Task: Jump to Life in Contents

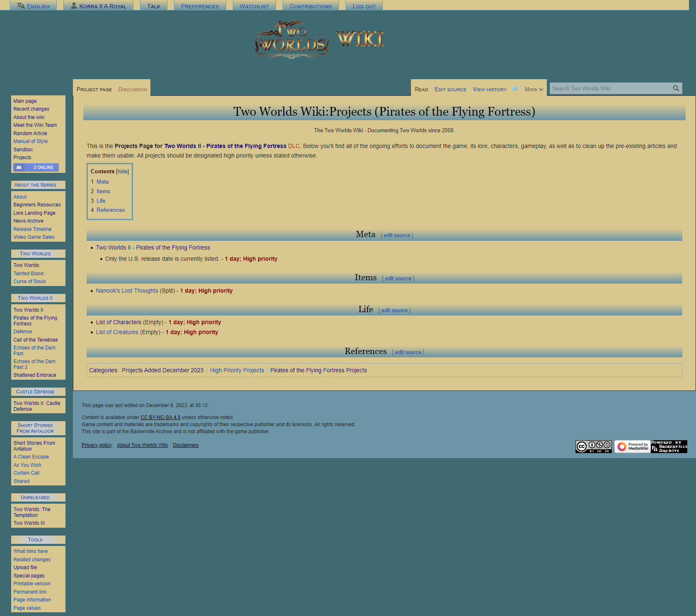Action: tap(101, 201)
